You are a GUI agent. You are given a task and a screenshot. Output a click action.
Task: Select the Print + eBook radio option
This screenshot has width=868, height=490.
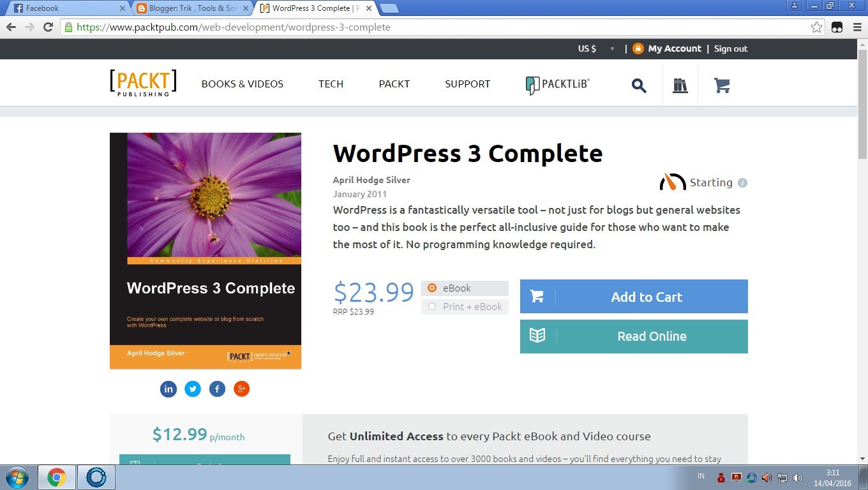coord(432,307)
